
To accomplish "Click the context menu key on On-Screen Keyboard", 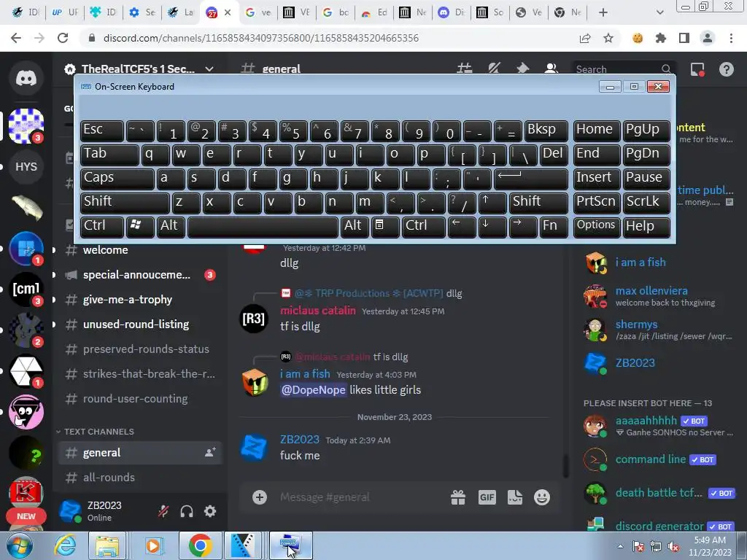I will pyautogui.click(x=384, y=226).
